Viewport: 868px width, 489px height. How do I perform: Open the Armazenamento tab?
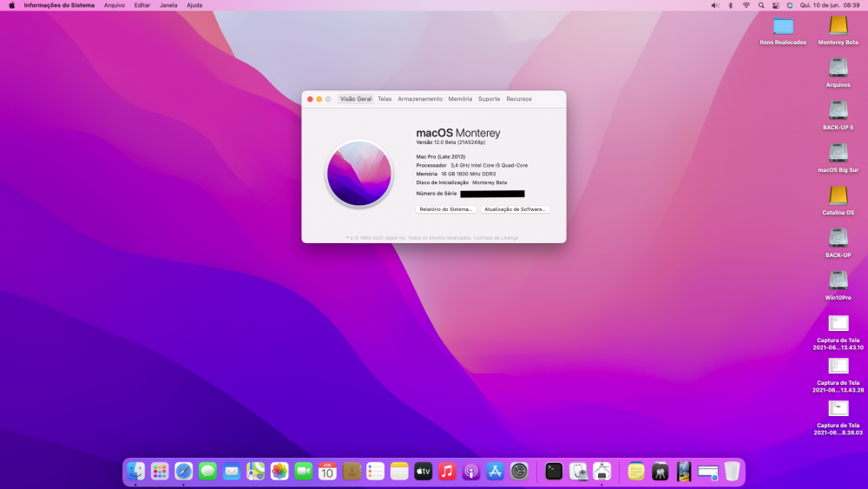click(419, 99)
